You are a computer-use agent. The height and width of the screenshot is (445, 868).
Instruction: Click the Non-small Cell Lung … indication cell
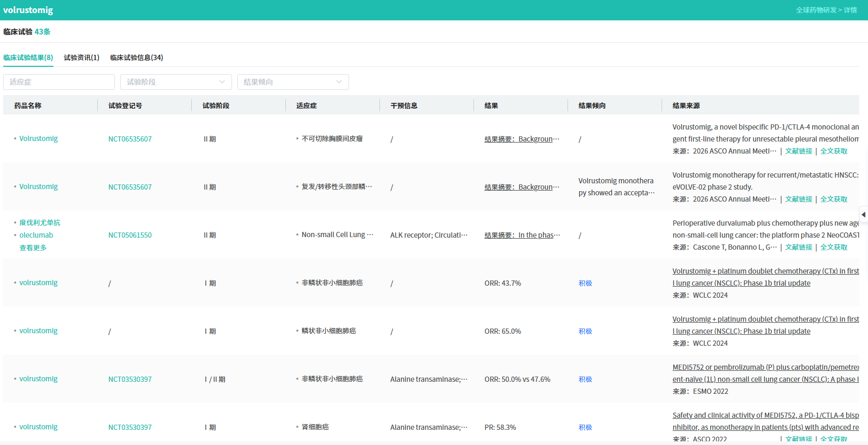point(337,235)
